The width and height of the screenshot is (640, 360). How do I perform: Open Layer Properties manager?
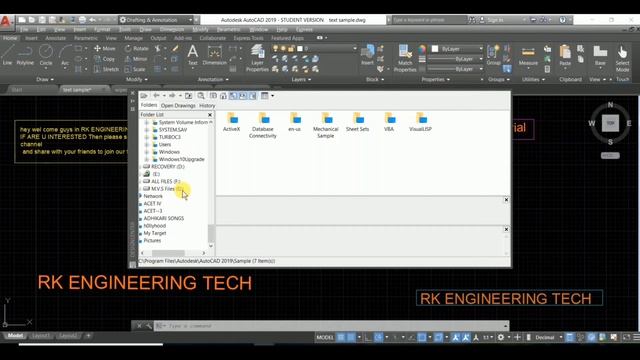257,58
